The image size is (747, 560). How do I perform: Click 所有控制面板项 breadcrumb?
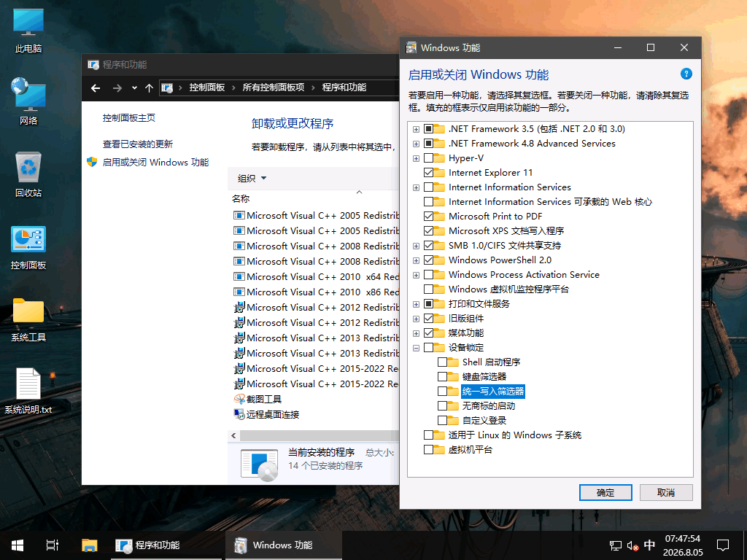(x=273, y=87)
